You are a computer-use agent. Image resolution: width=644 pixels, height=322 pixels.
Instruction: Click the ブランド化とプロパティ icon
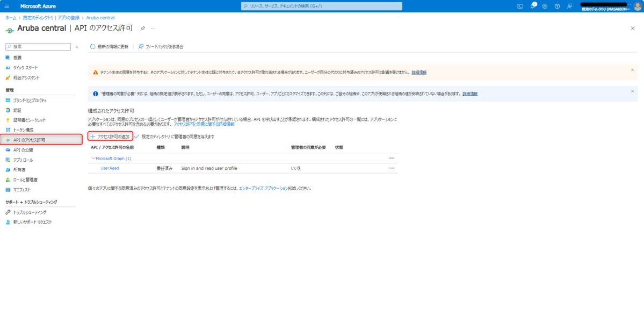[x=8, y=101]
